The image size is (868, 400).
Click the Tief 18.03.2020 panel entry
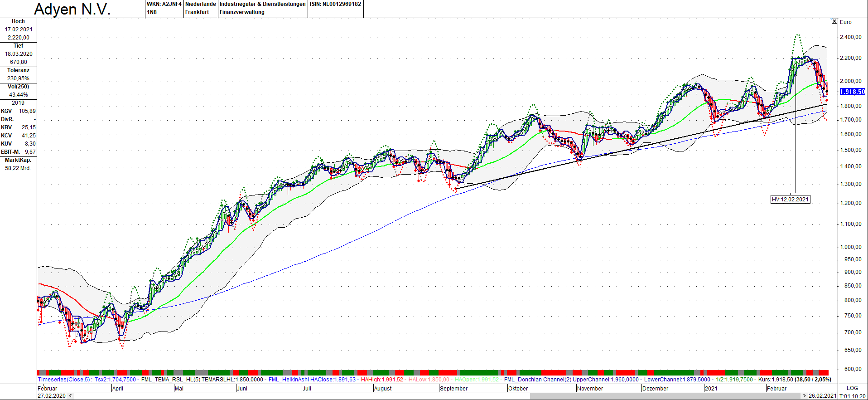pyautogui.click(x=18, y=54)
